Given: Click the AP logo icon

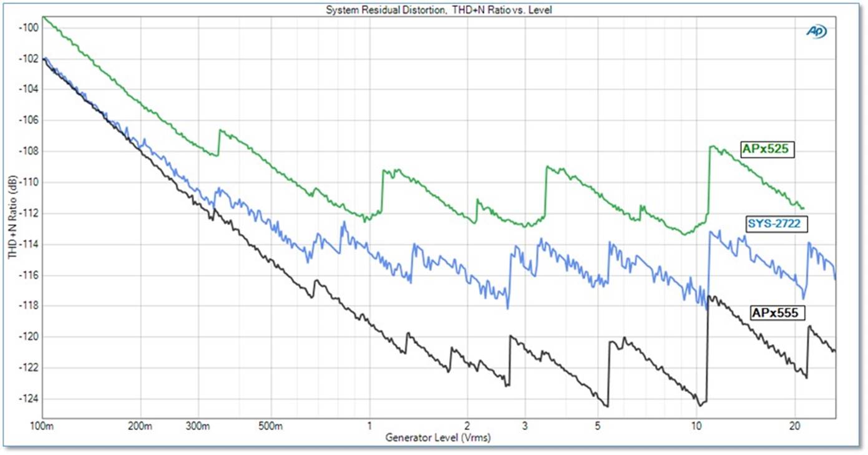Looking at the screenshot, I should [x=816, y=31].
